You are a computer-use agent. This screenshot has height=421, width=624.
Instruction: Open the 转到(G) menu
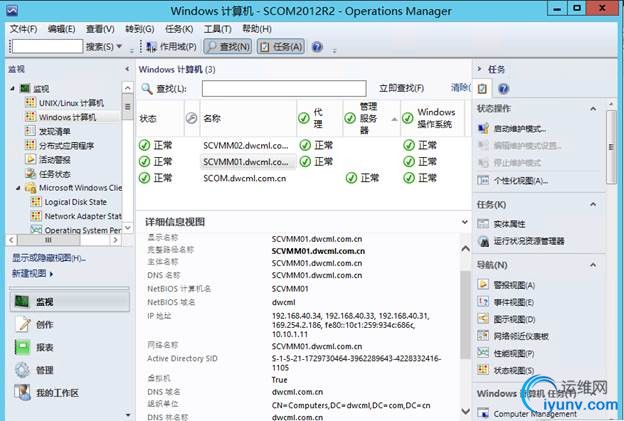click(x=140, y=29)
